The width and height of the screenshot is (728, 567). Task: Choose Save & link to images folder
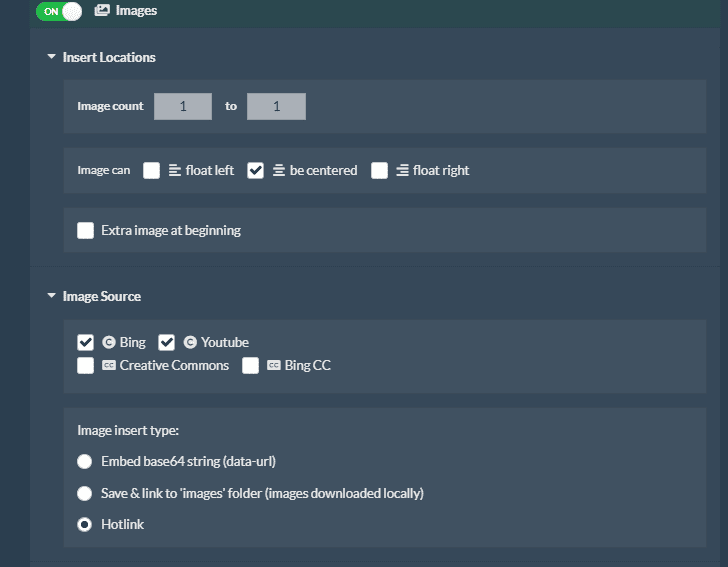pyautogui.click(x=84, y=493)
